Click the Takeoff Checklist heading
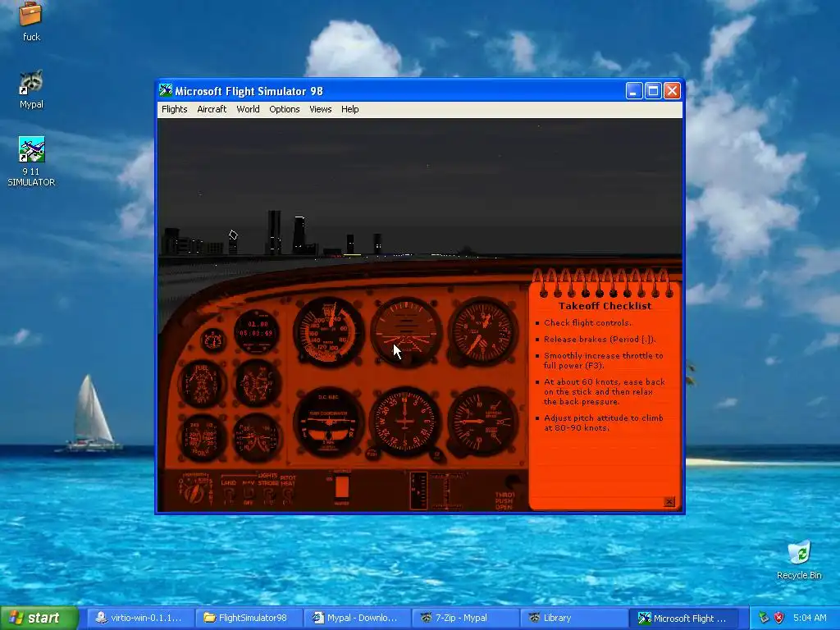The width and height of the screenshot is (840, 630). click(605, 306)
